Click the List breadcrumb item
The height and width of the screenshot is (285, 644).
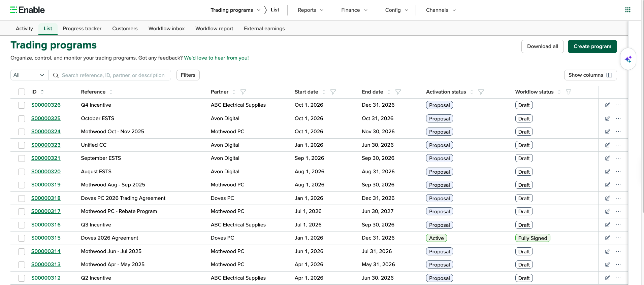coord(275,10)
